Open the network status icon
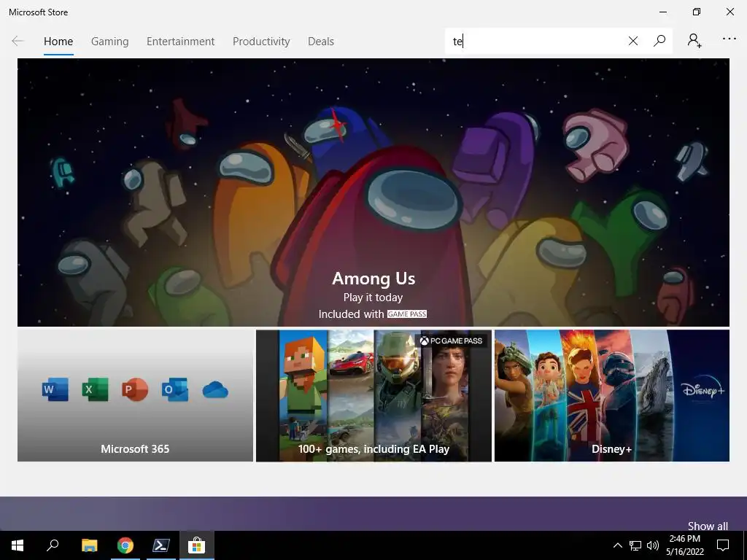The width and height of the screenshot is (747, 560). point(635,545)
